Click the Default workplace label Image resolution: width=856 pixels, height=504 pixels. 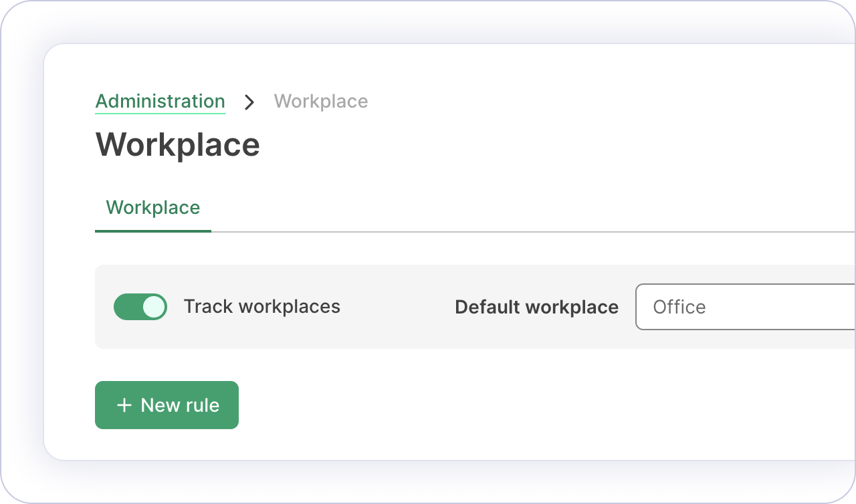tap(536, 307)
